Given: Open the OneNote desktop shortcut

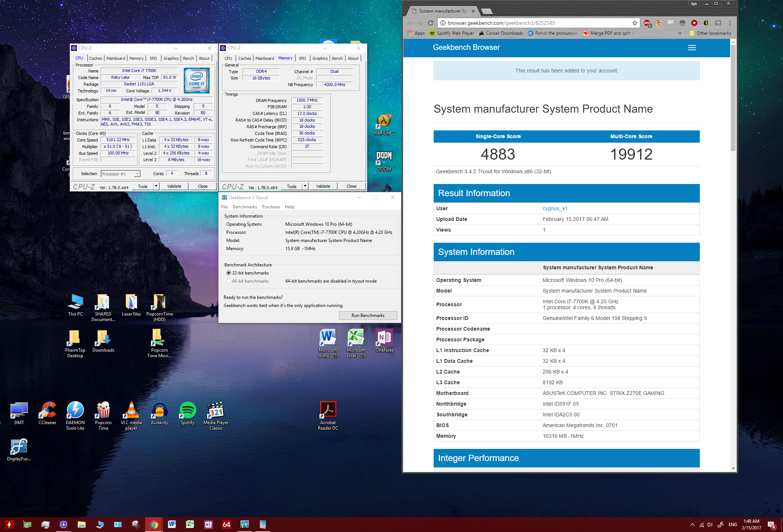Looking at the screenshot, I should pyautogui.click(x=384, y=341).
